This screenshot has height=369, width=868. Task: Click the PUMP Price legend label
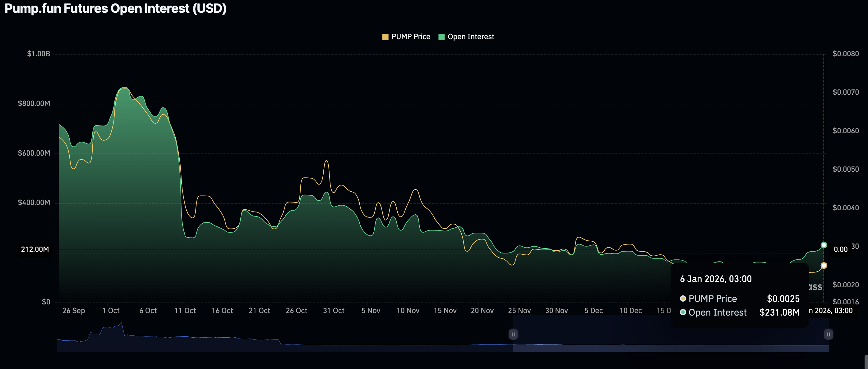410,37
